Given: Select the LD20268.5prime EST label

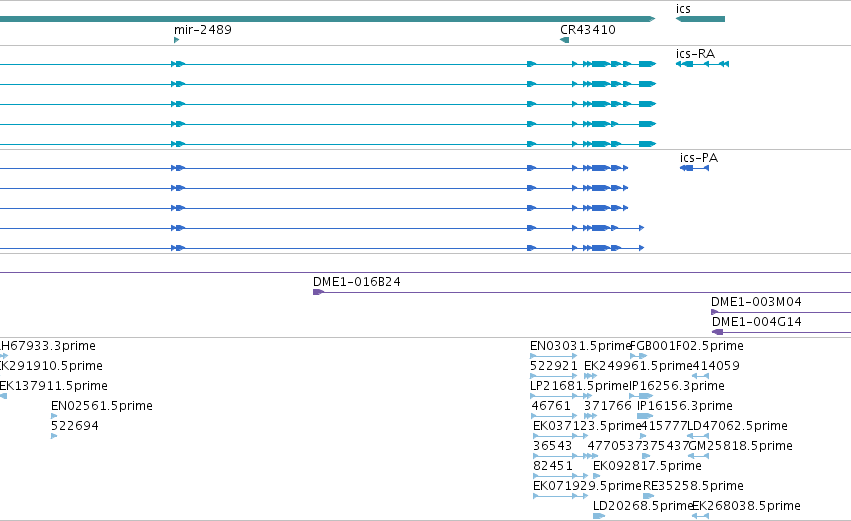Looking at the screenshot, I should [x=643, y=506].
